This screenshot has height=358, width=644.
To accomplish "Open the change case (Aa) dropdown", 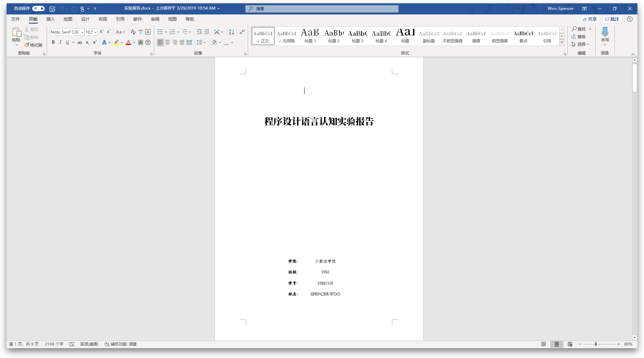I will pyautogui.click(x=120, y=32).
